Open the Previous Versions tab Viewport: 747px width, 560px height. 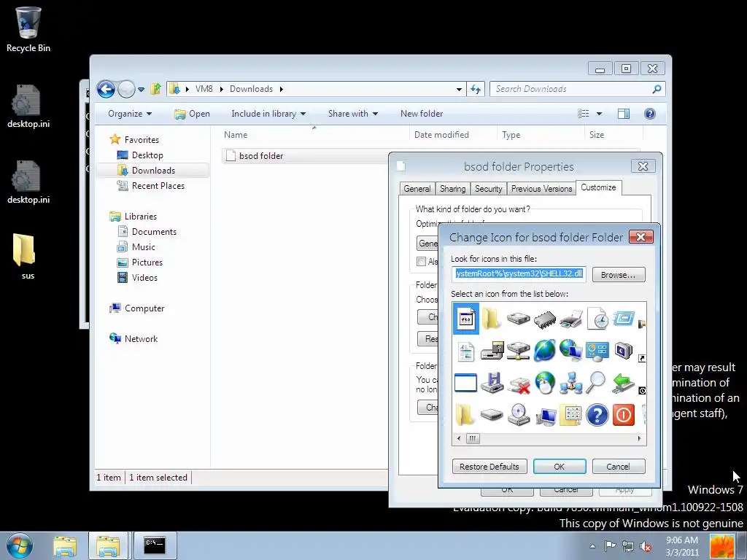tap(541, 189)
